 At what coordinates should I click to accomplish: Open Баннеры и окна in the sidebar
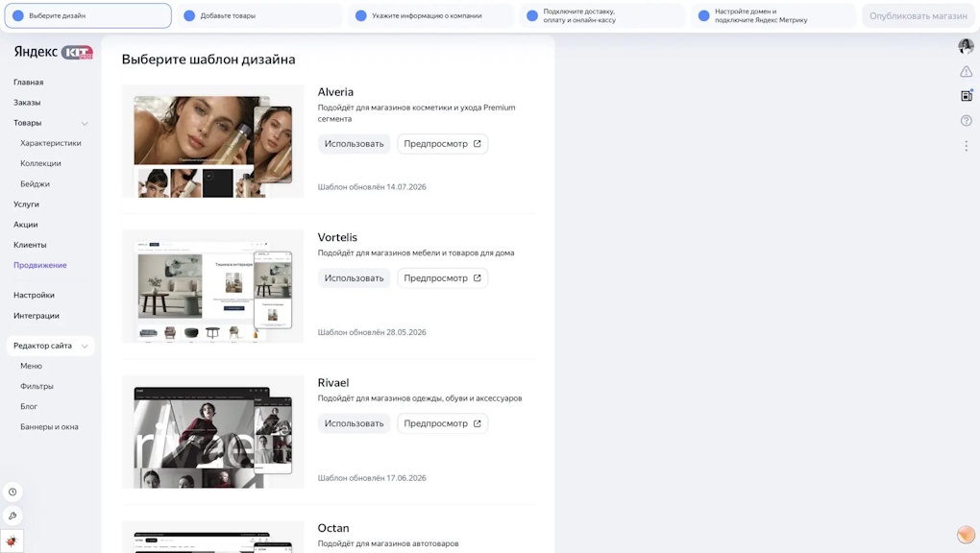coord(49,427)
